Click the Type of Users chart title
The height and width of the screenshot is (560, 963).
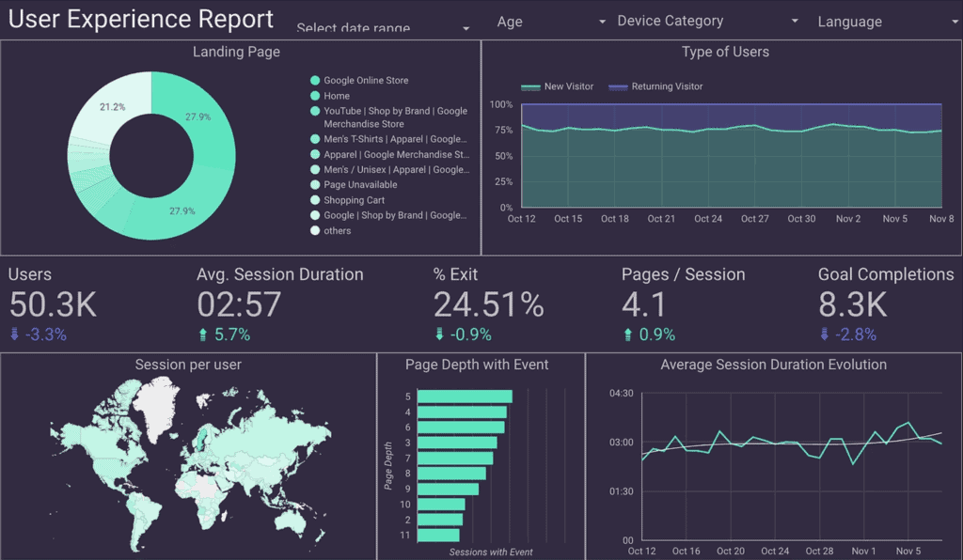tap(725, 52)
